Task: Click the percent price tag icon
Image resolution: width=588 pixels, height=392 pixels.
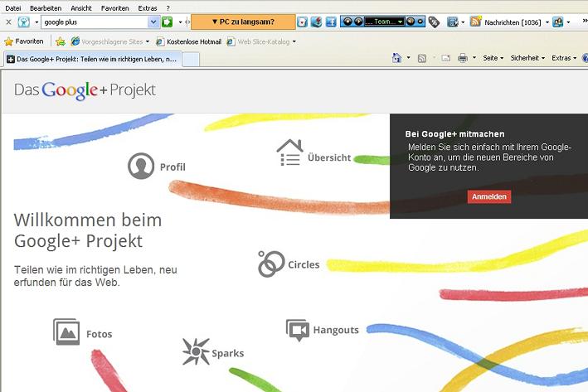Action: (x=434, y=22)
